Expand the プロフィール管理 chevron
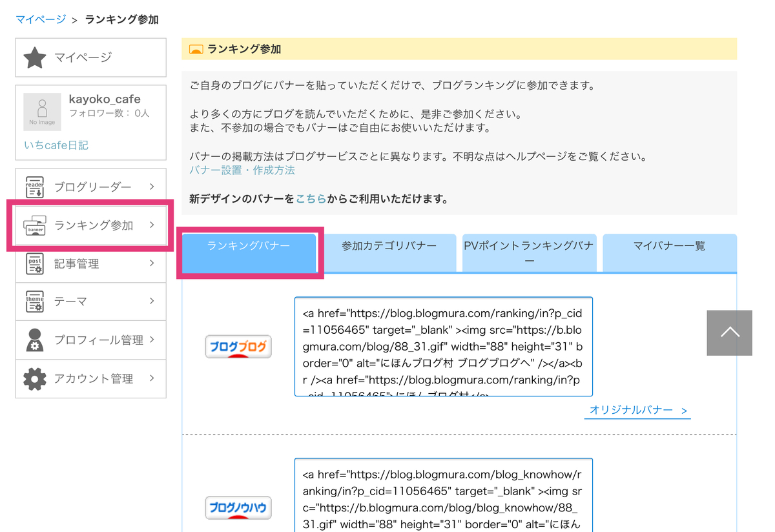The image size is (775, 532). point(152,340)
